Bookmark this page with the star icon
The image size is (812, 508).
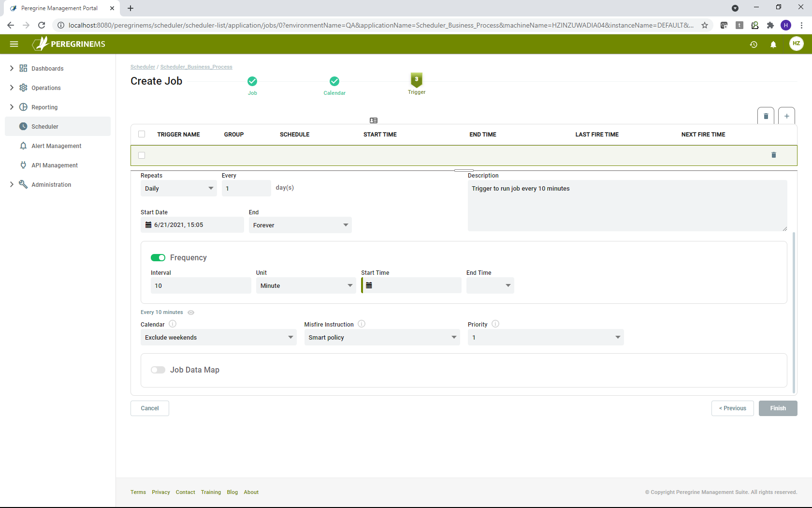705,25
